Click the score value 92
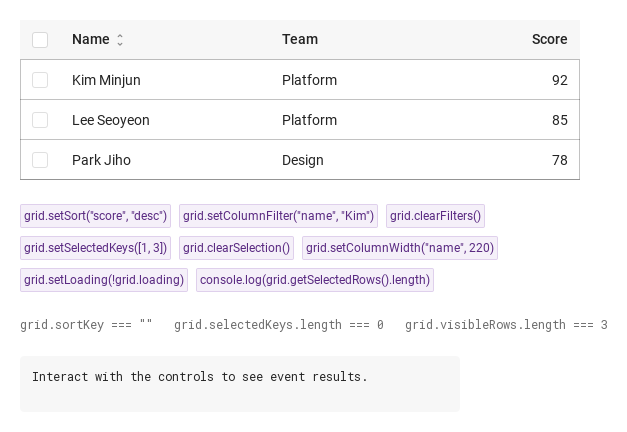Viewport: 627px width, 432px height. [x=560, y=80]
